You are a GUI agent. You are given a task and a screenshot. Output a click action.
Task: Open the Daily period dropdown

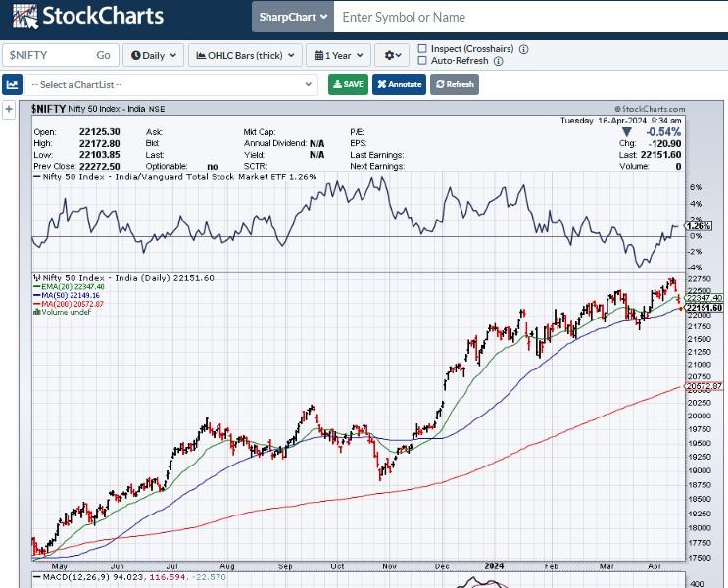[153, 55]
